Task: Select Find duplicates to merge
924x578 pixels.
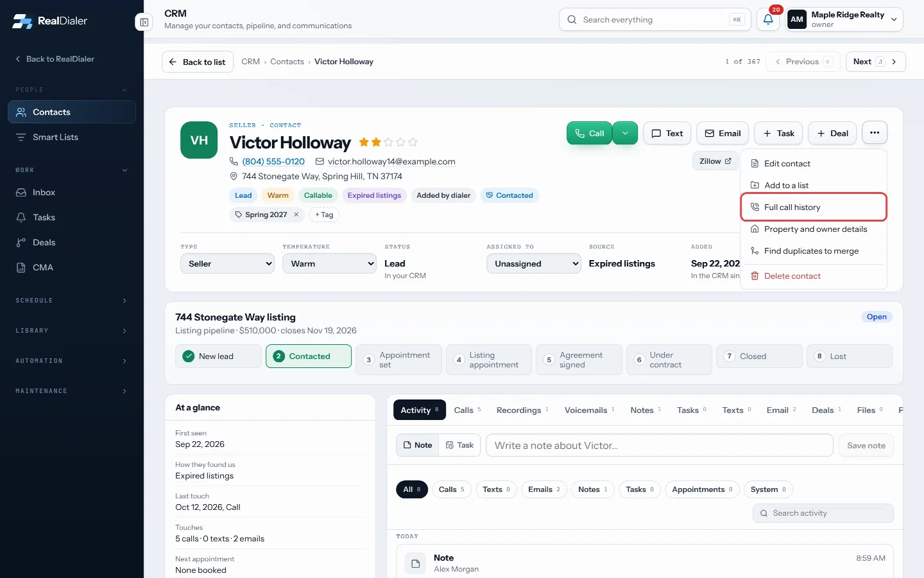Action: click(x=814, y=250)
